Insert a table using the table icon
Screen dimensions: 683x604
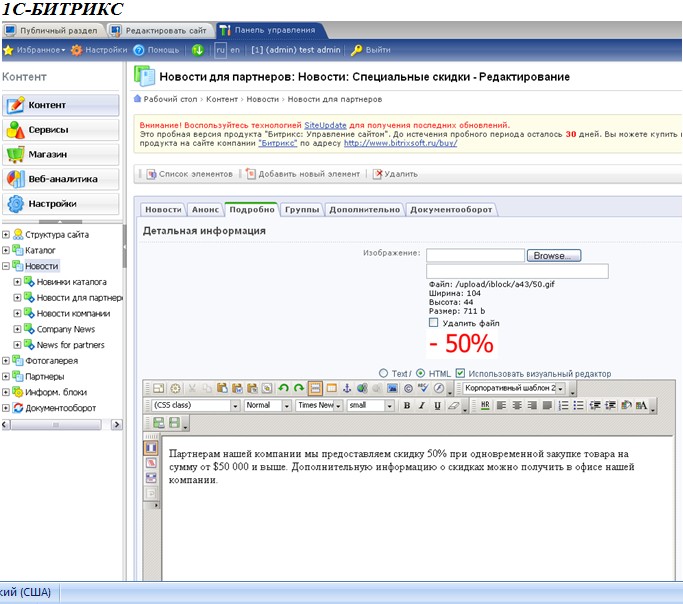pyautogui.click(x=331, y=388)
